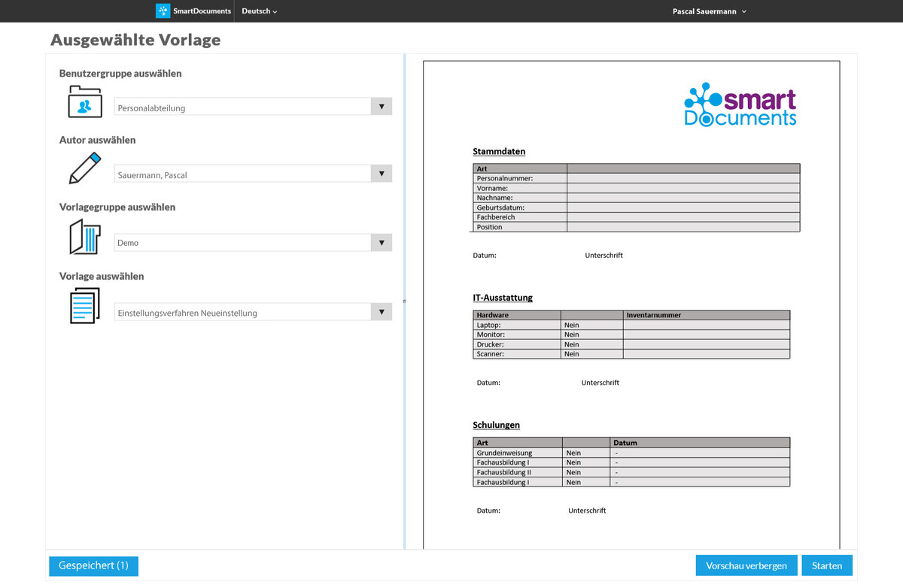903x588 pixels.
Task: Click the template group binder icon
Action: click(x=85, y=237)
